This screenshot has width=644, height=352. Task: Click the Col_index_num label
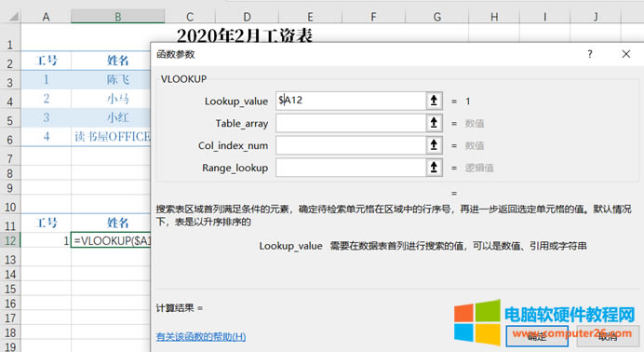pyautogui.click(x=233, y=146)
